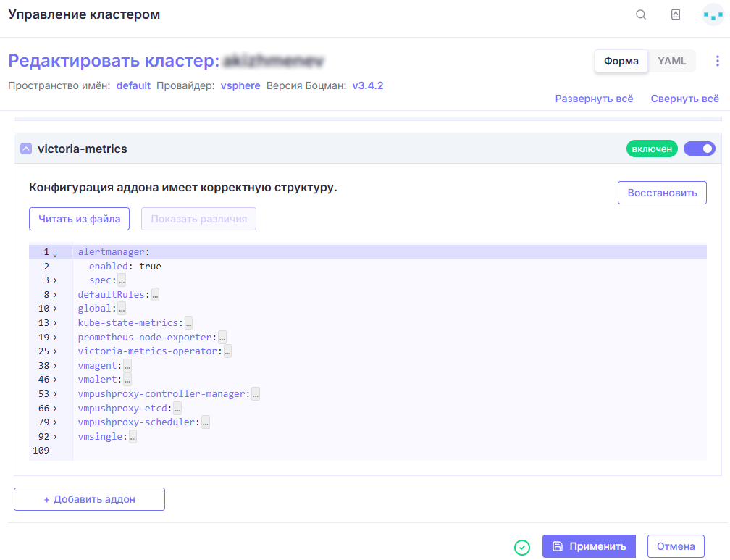
Task: Expand victoria-metrics-operator fold on line 25
Action: [55, 351]
